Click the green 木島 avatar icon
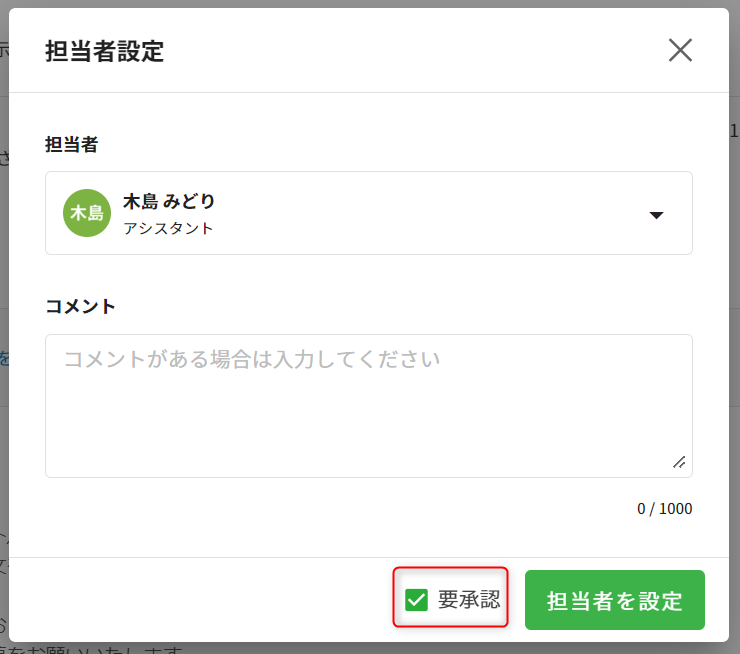 pos(87,213)
